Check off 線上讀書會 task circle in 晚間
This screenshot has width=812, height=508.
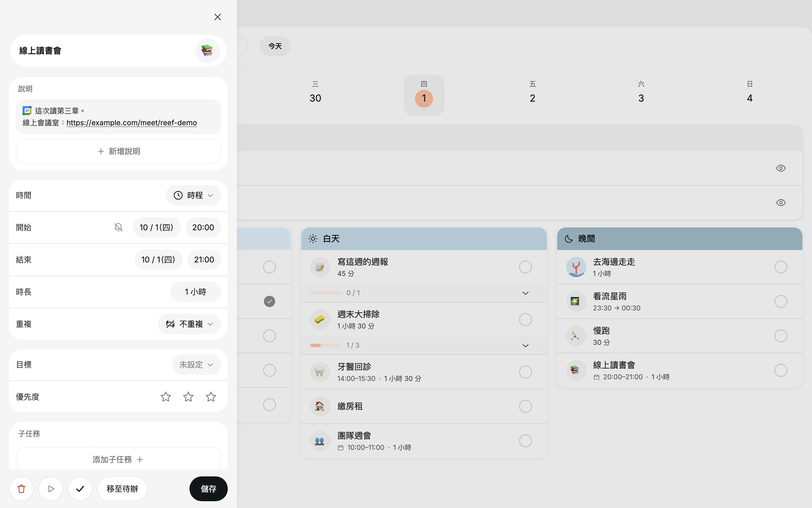[781, 370]
